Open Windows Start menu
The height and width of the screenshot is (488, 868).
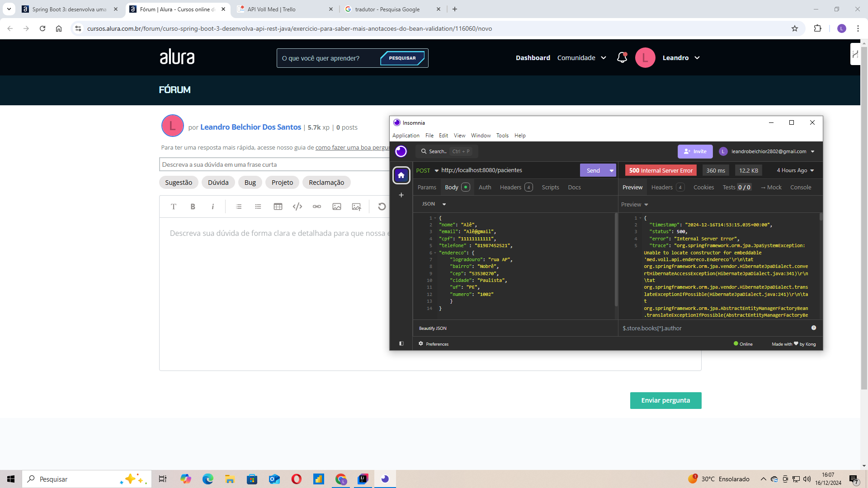[x=11, y=479]
